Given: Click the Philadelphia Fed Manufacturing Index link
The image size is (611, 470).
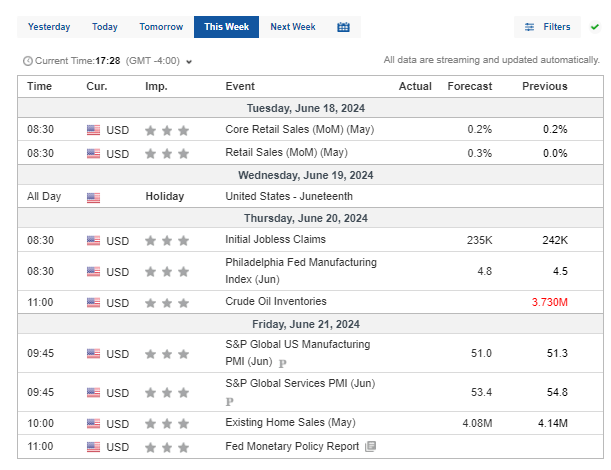Looking at the screenshot, I should pyautogui.click(x=301, y=270).
